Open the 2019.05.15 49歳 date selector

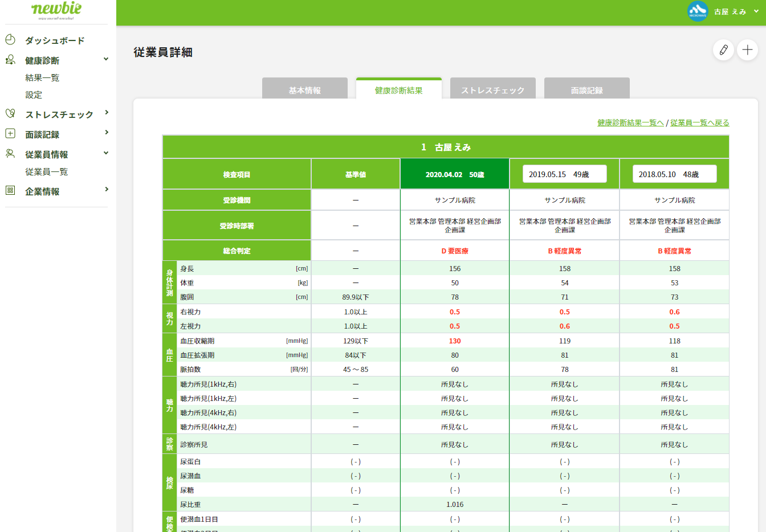click(x=565, y=174)
